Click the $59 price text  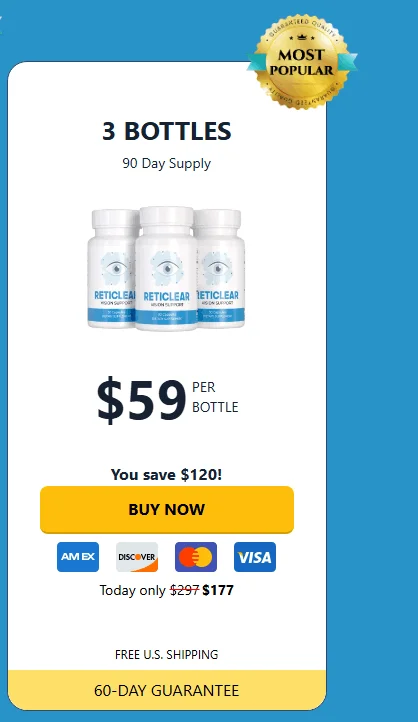(141, 399)
